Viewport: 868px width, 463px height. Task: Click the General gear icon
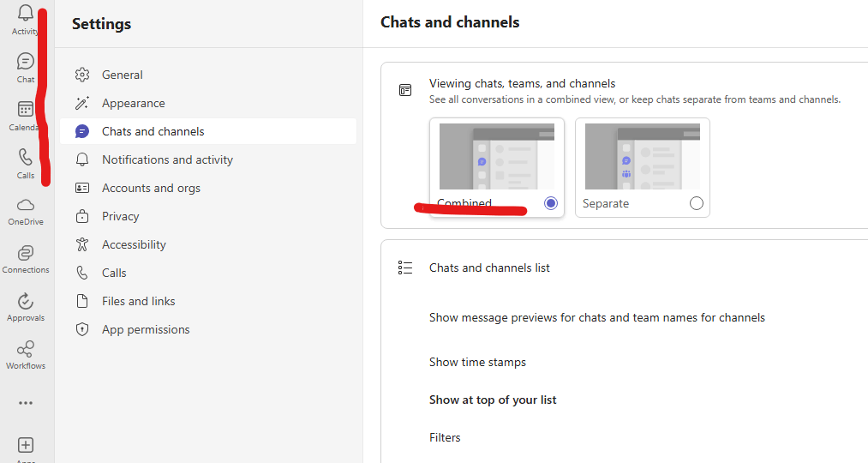pyautogui.click(x=82, y=75)
